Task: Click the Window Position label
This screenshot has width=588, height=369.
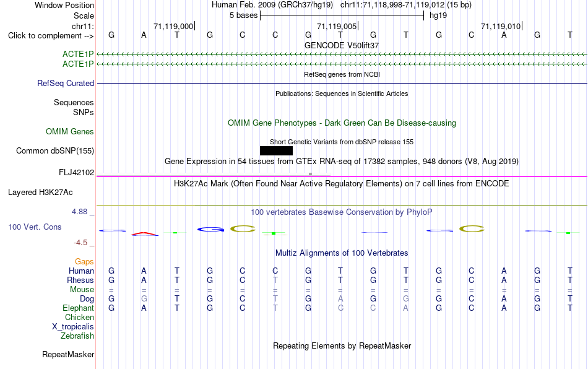Action: [64, 5]
